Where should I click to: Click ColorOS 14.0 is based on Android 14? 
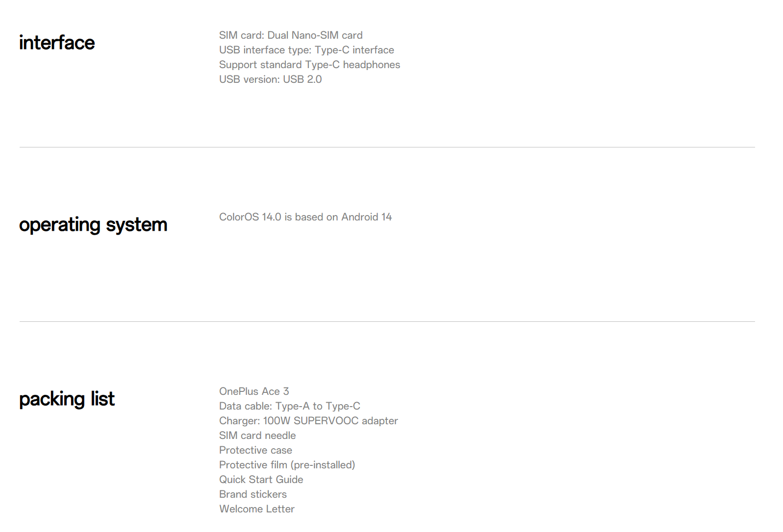click(x=305, y=217)
